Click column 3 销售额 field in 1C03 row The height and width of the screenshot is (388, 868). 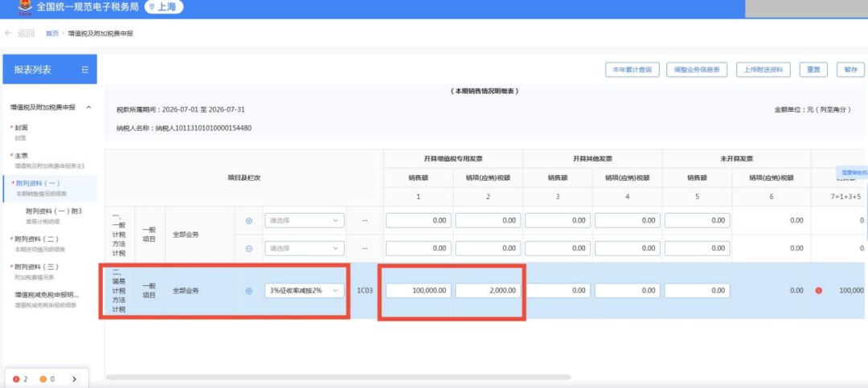click(x=558, y=291)
